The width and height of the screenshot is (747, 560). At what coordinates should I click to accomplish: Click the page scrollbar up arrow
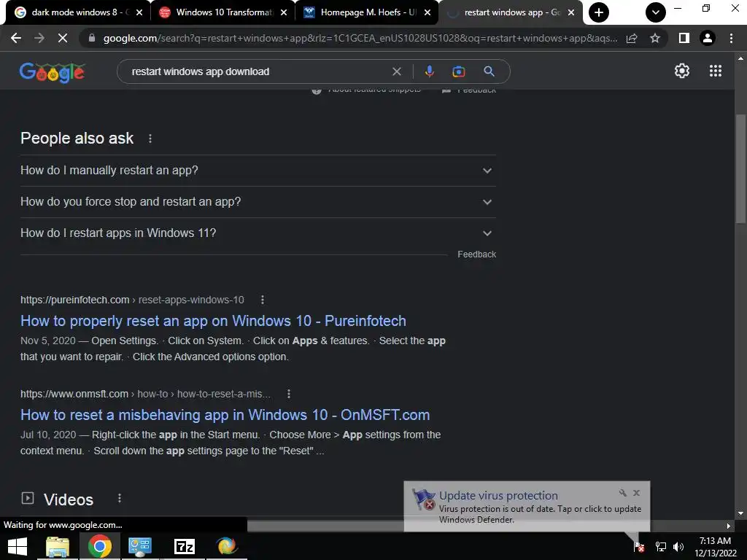pyautogui.click(x=740, y=58)
